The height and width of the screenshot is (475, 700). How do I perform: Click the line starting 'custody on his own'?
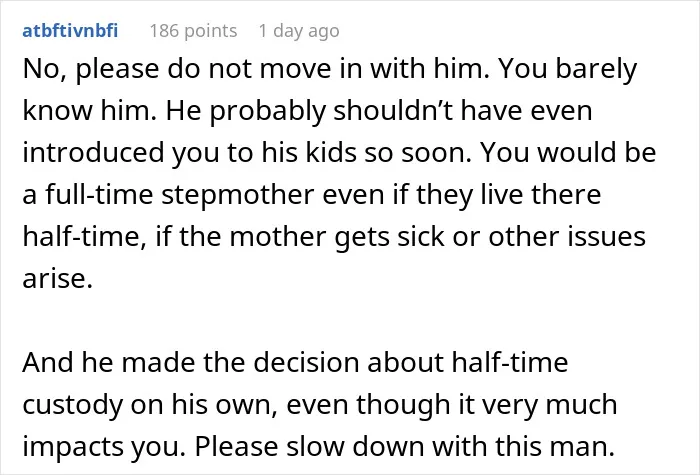(x=320, y=405)
